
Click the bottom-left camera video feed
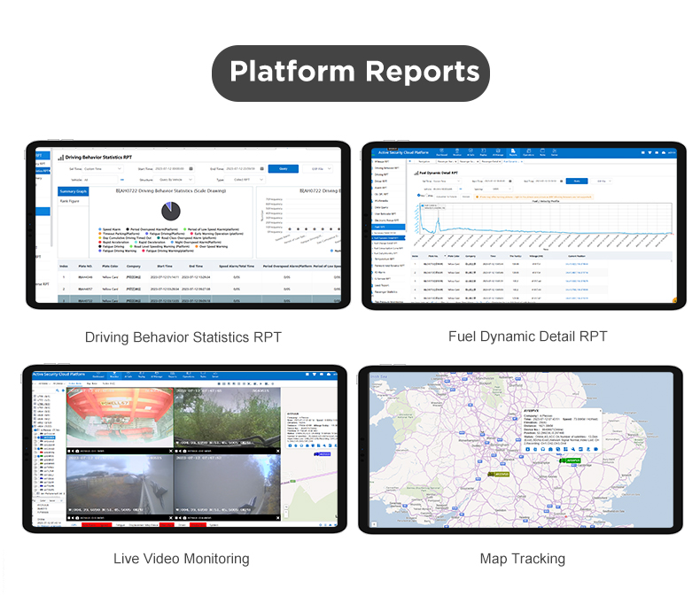click(x=118, y=485)
